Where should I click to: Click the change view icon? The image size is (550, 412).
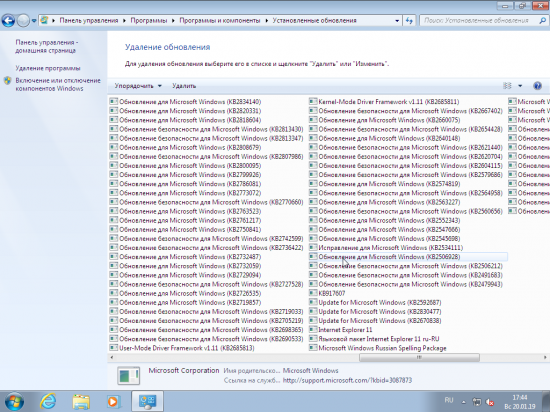click(x=507, y=86)
